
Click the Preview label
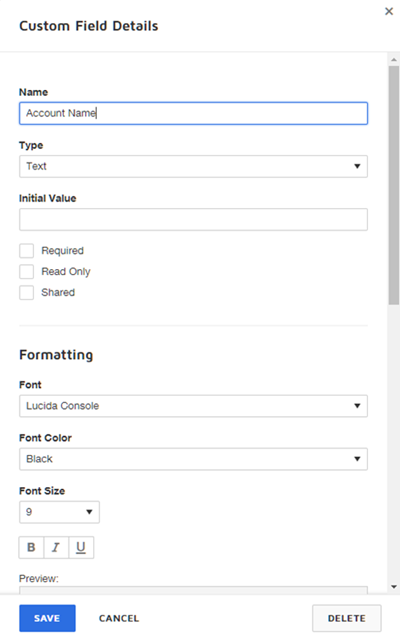(39, 578)
